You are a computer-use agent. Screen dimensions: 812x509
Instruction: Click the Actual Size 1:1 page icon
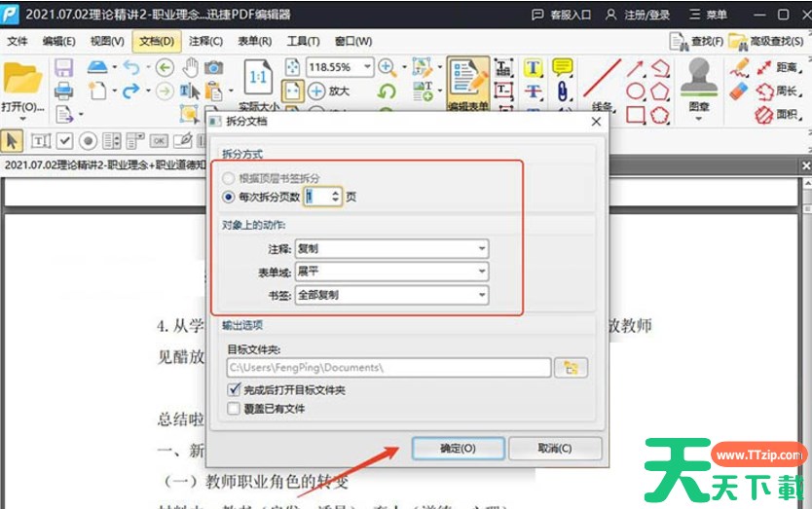pyautogui.click(x=258, y=78)
